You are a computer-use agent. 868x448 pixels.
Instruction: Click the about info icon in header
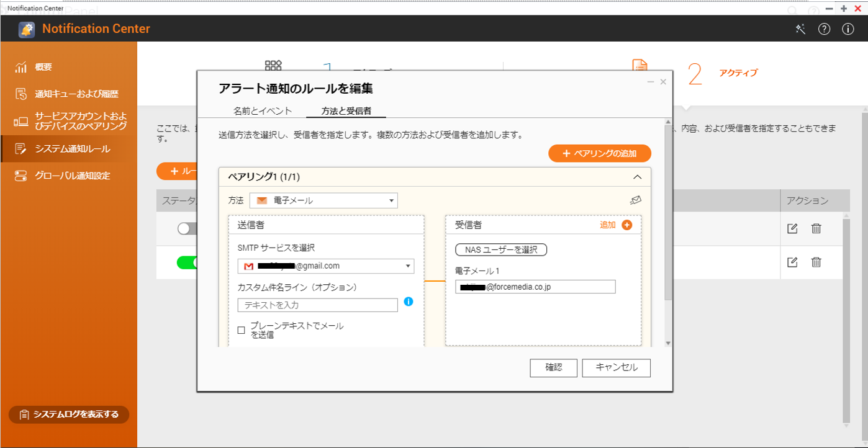point(848,29)
